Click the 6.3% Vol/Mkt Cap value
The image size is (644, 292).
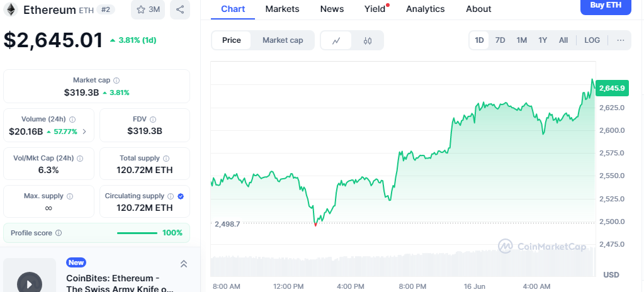(48, 170)
